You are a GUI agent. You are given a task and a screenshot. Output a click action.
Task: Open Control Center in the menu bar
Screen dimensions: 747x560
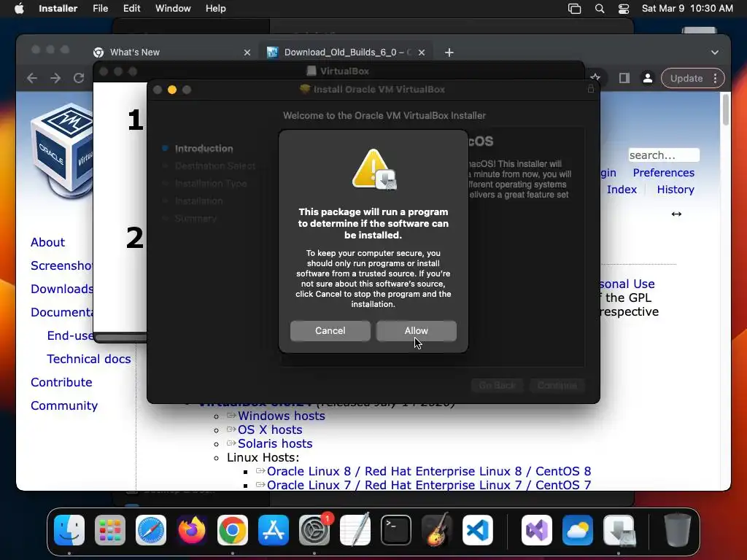[x=624, y=9]
